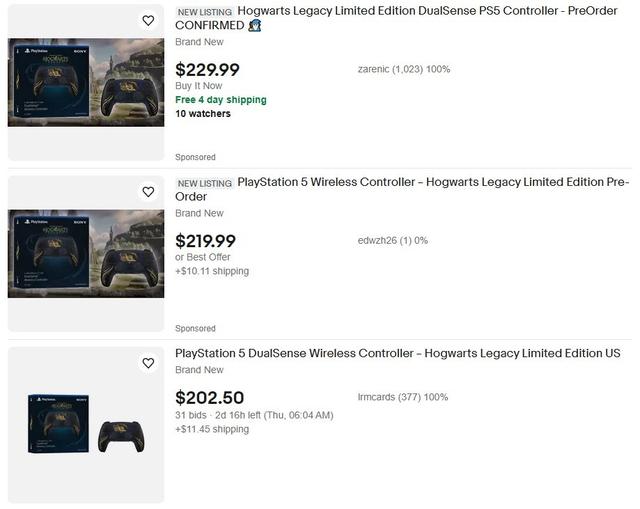Open DualSense Wireless Controller Limited Edition US title
This screenshot has width=640, height=509.
pos(397,354)
